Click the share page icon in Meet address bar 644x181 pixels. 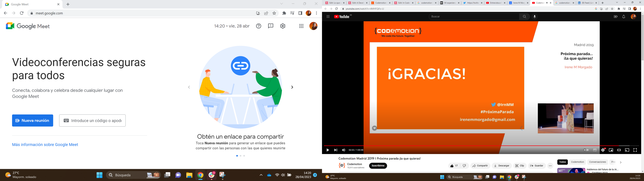pyautogui.click(x=266, y=13)
